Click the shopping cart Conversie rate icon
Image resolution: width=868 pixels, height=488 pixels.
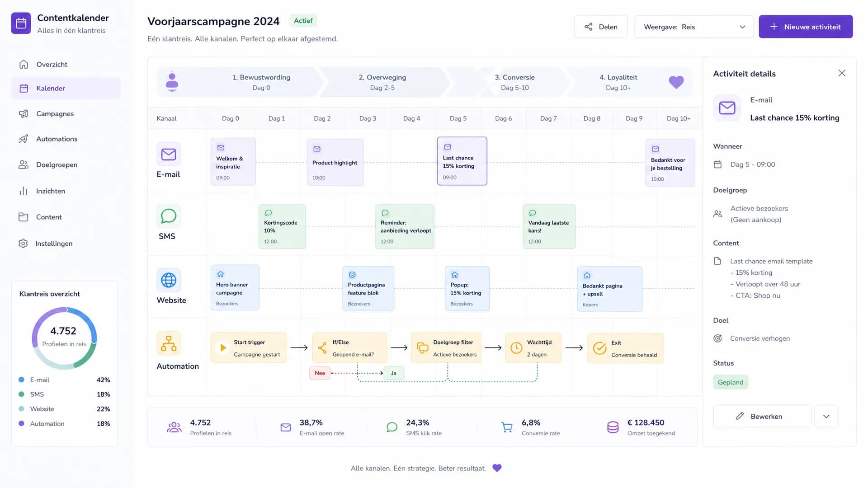tap(507, 427)
